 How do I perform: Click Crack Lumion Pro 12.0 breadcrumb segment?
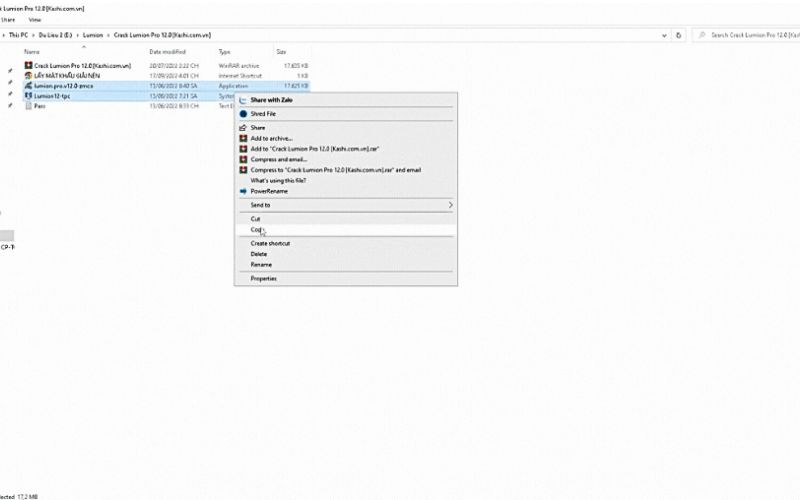coord(162,35)
